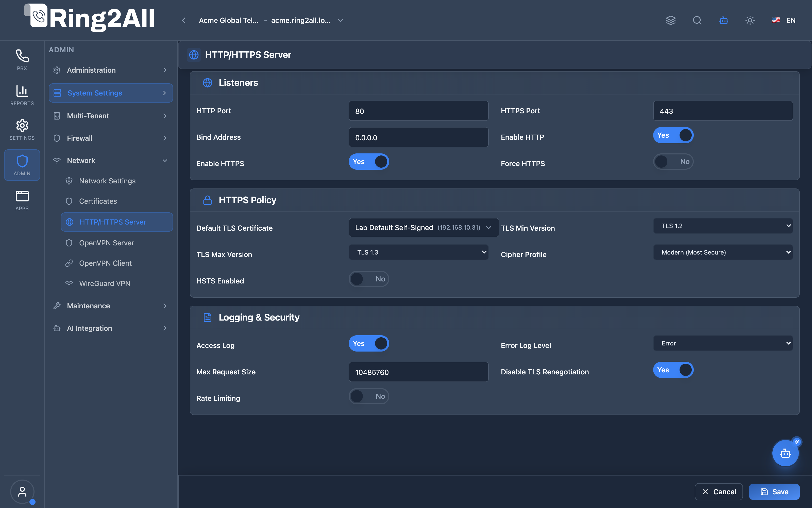Screen dimensions: 812x508
Task: Open the WireGuard VPN page
Action: coord(117,283)
